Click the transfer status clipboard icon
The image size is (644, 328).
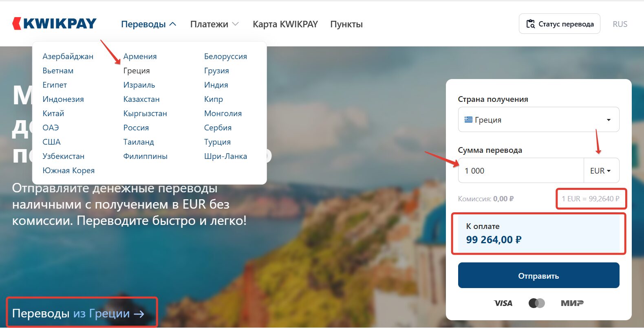(x=530, y=24)
